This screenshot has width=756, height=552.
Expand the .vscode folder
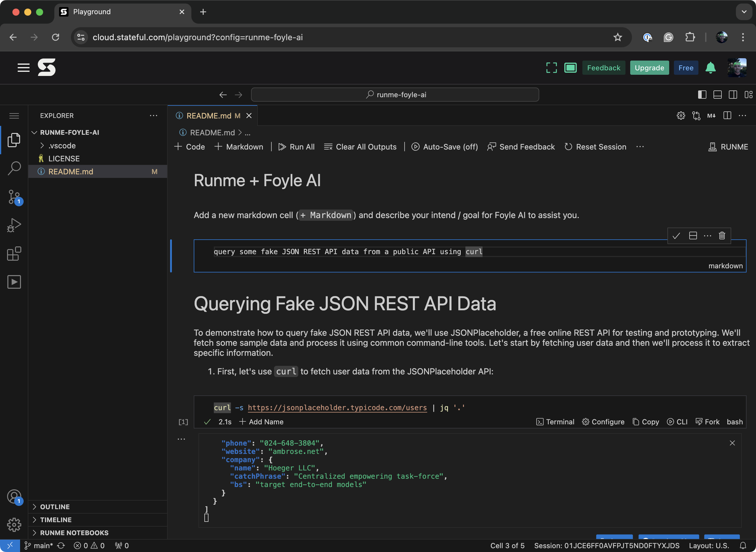coord(62,146)
